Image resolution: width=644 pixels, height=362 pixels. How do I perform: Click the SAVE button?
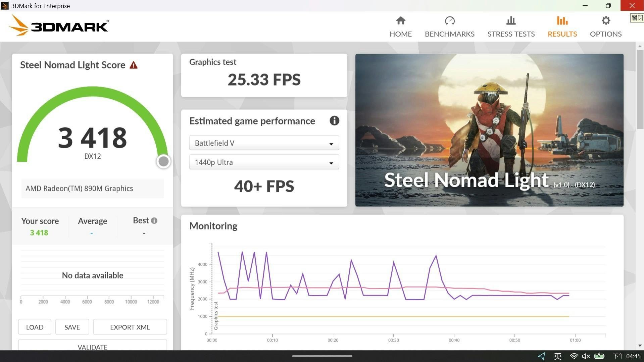pyautogui.click(x=72, y=327)
